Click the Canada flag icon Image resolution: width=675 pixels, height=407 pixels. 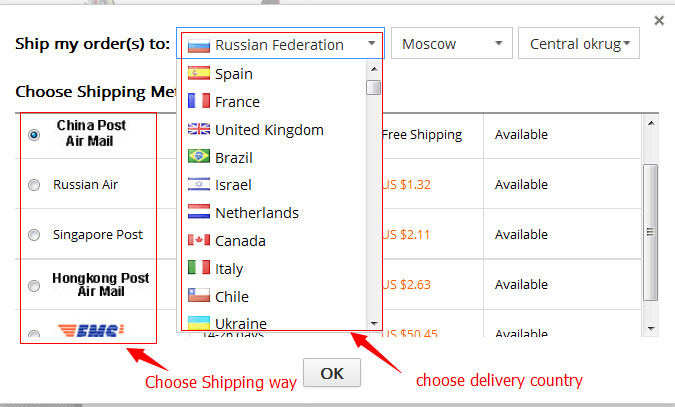click(x=198, y=241)
